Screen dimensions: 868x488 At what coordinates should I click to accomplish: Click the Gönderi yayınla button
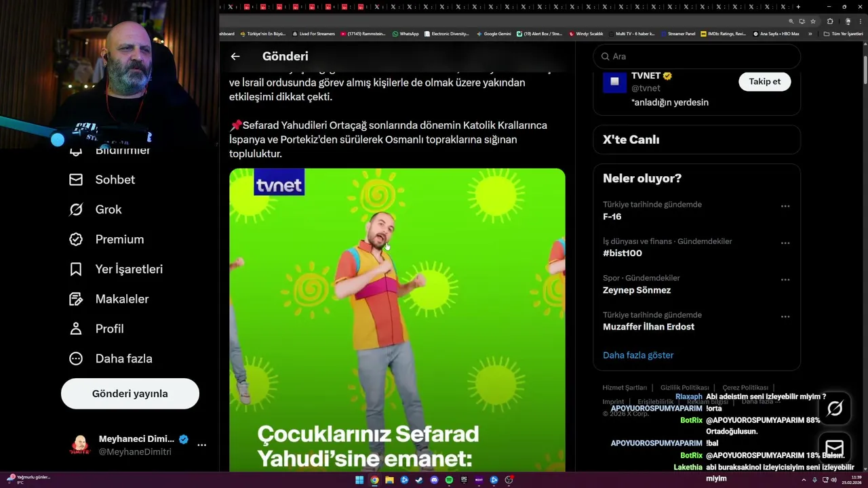pos(130,394)
